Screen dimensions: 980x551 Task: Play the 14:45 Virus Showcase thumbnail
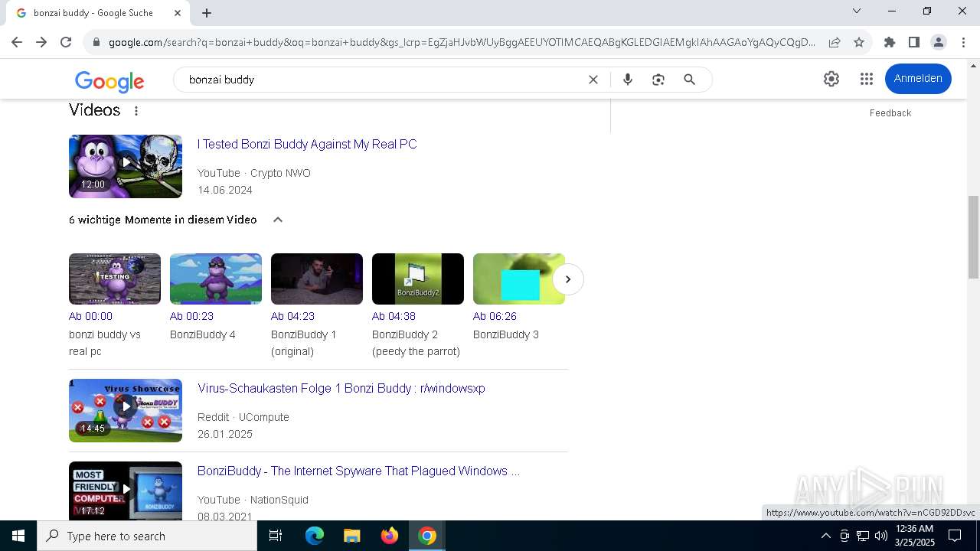point(126,410)
